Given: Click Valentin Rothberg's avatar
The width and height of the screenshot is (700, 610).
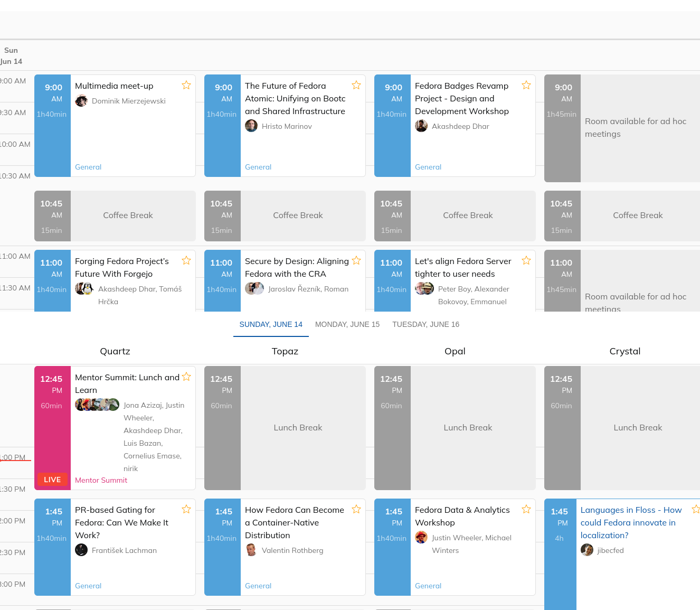Looking at the screenshot, I should 251,550.
